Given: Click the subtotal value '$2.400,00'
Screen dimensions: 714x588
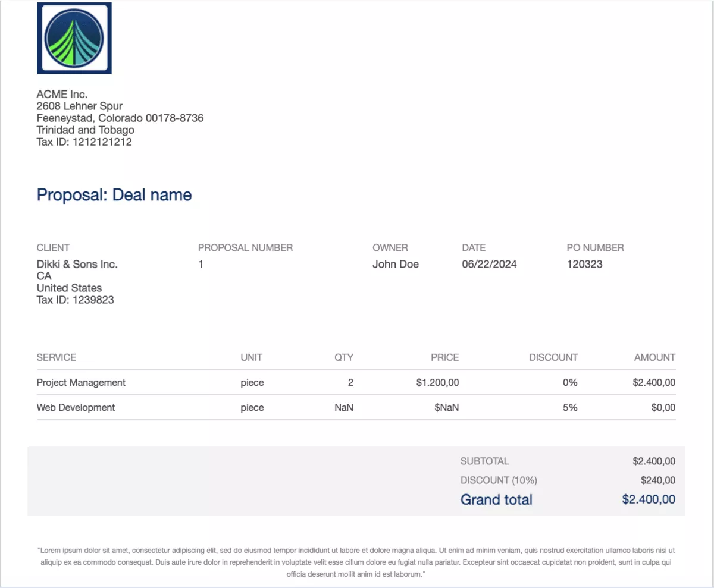Looking at the screenshot, I should [x=654, y=461].
